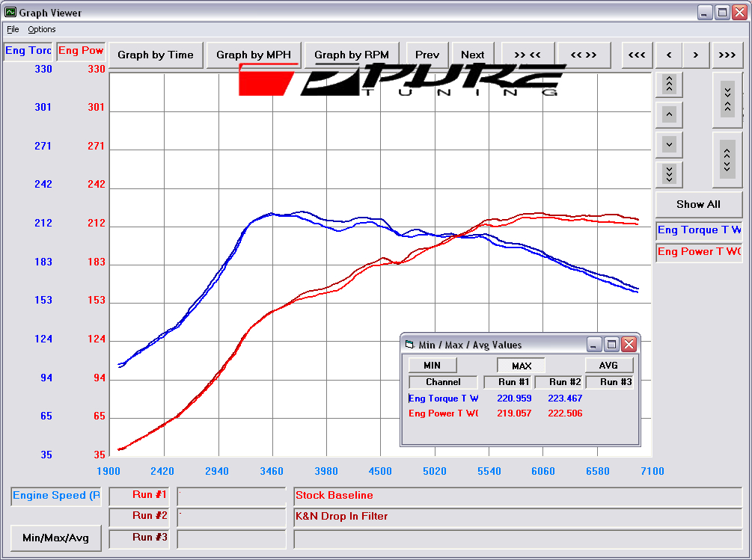This screenshot has height=560, width=752.
Task: Maximize the Min / Max / Avg Values window
Action: pyautogui.click(x=611, y=344)
